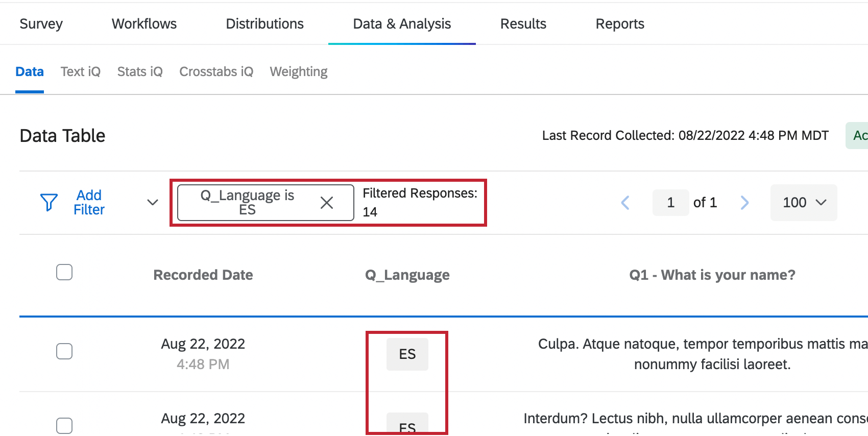
Task: Expand the chevron beside Add Filter
Action: (x=152, y=203)
